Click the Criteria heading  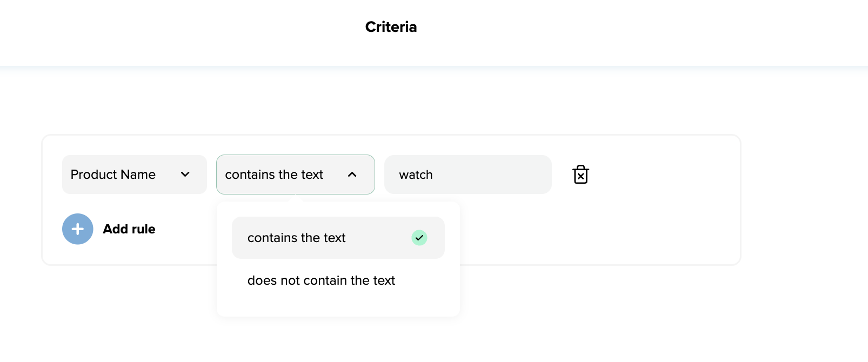coord(391,27)
